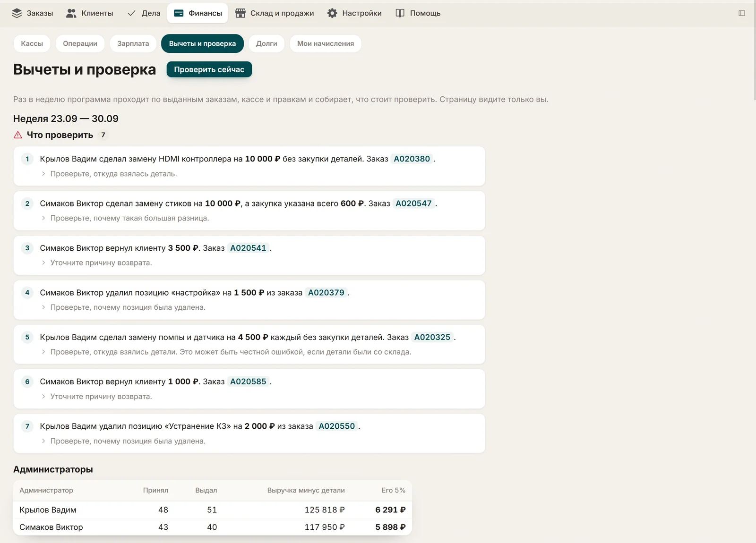Open the Кассы tab
Image resolution: width=756 pixels, height=543 pixels.
click(x=32, y=43)
